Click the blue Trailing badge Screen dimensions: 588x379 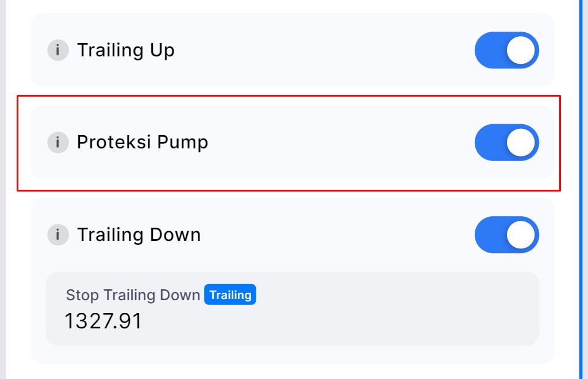(x=230, y=295)
